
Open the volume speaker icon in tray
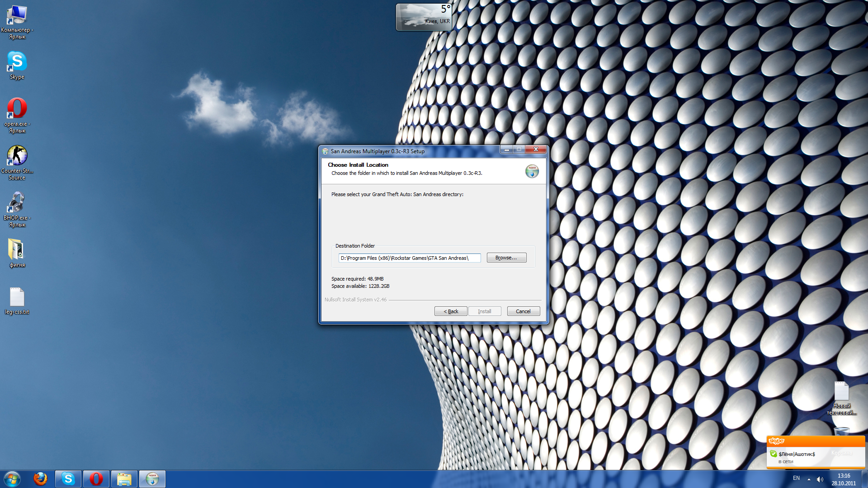[820, 479]
